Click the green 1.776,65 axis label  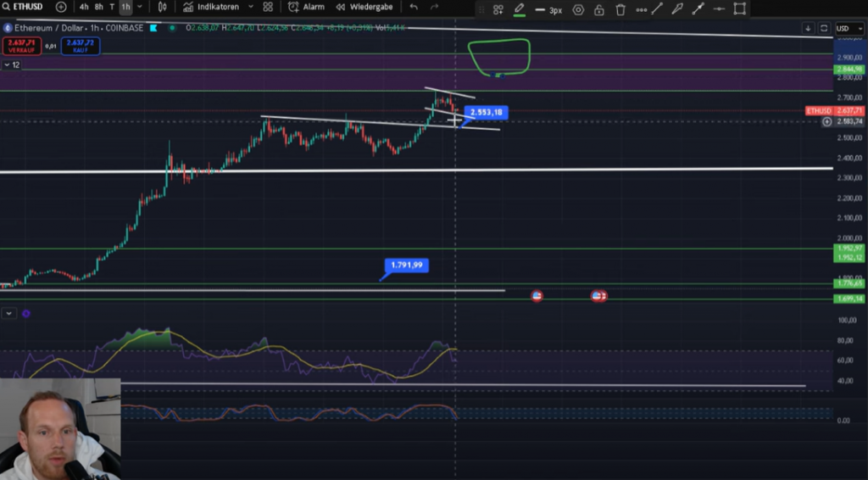(x=849, y=283)
